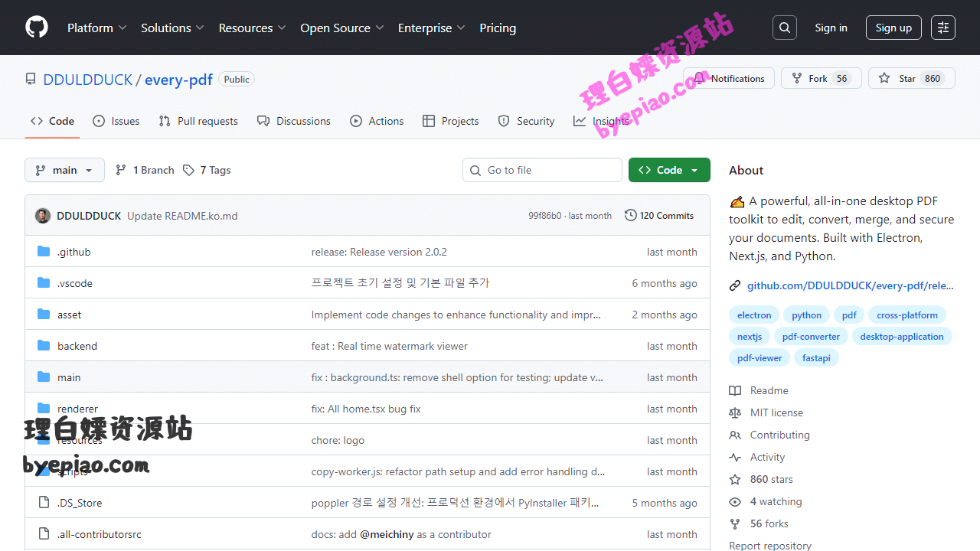Click the .DS_Store file icon
The width and height of the screenshot is (980, 551).
point(44,503)
